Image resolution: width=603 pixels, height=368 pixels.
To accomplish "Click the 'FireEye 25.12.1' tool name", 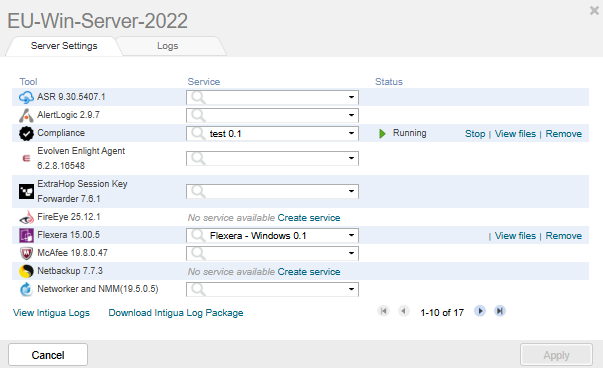I will (69, 217).
